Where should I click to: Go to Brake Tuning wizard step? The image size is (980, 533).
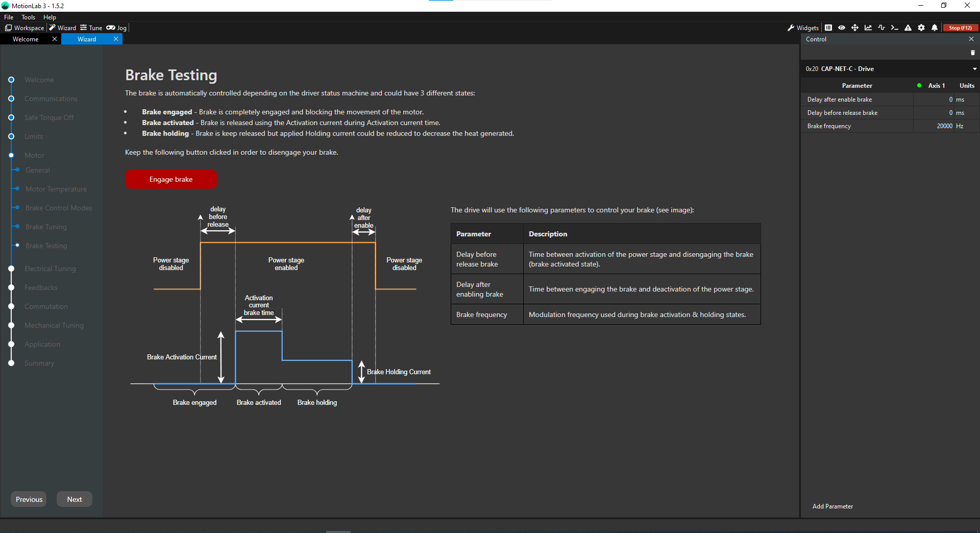click(x=46, y=227)
